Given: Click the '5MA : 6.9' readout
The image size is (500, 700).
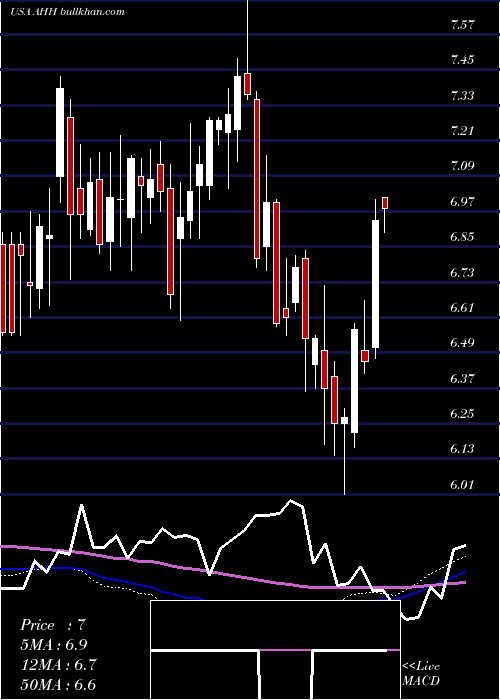Looking at the screenshot, I should pos(54,645).
